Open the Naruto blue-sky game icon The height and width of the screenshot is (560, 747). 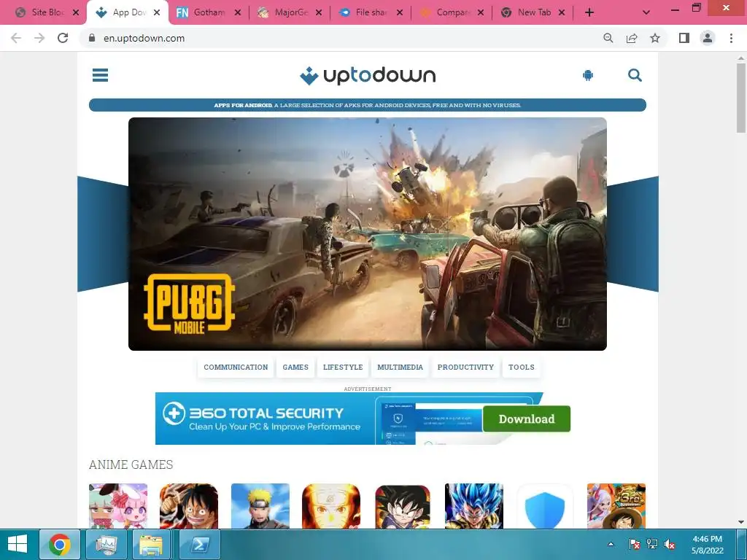[260, 506]
